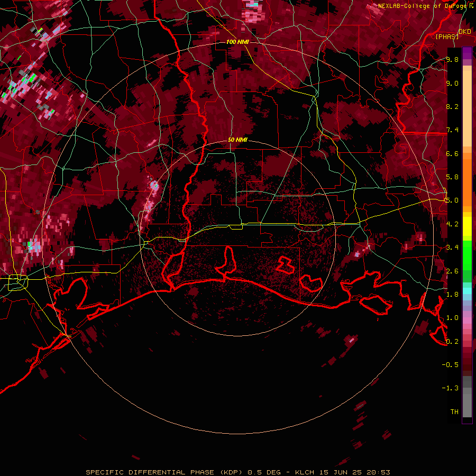Click the 100 NMI range ring label

point(237,42)
